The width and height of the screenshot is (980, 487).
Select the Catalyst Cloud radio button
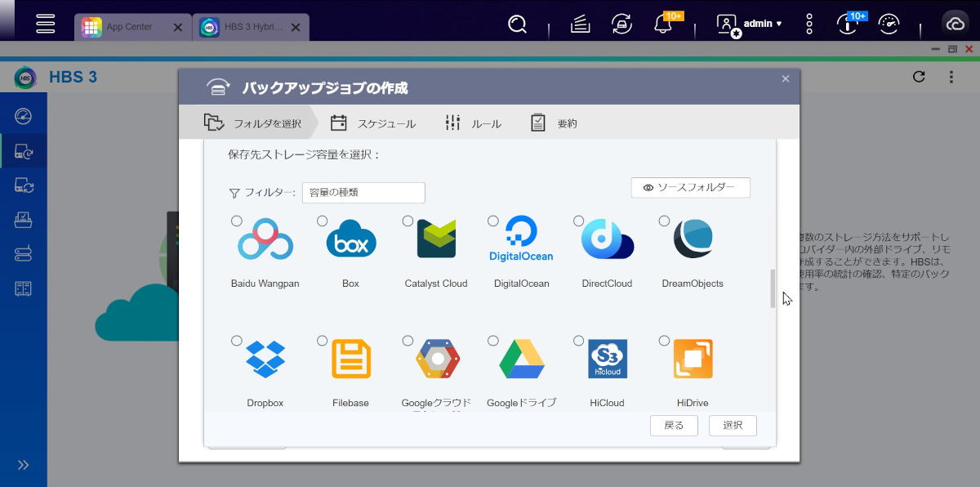408,221
